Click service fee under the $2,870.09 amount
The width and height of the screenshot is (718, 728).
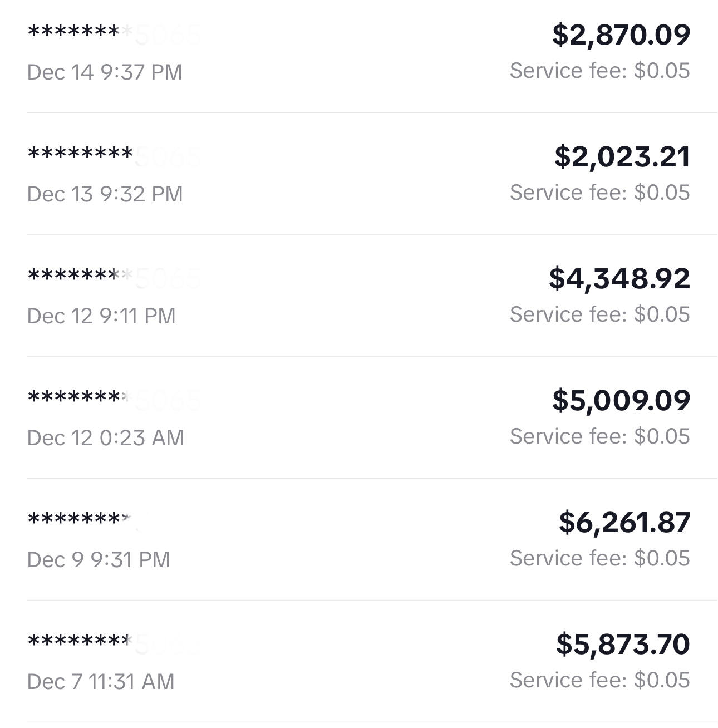599,71
